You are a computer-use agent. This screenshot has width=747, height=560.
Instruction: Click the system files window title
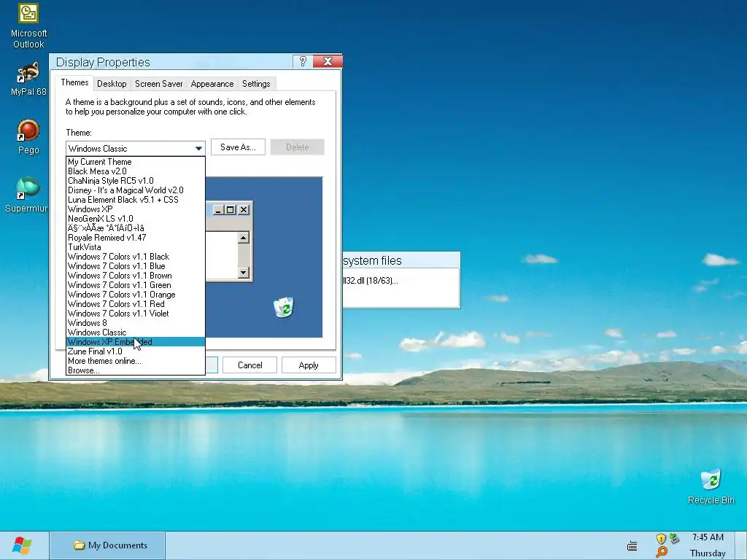pyautogui.click(x=372, y=260)
